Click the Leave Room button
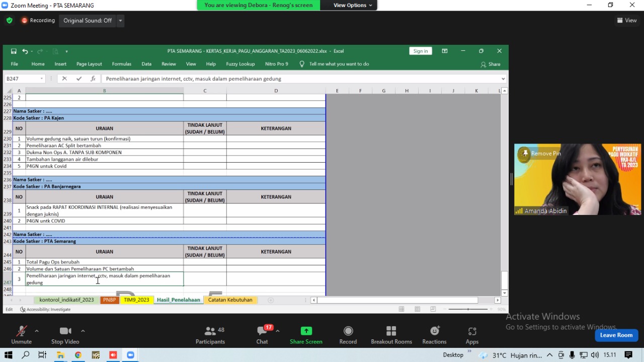644x362 pixels. 616,335
